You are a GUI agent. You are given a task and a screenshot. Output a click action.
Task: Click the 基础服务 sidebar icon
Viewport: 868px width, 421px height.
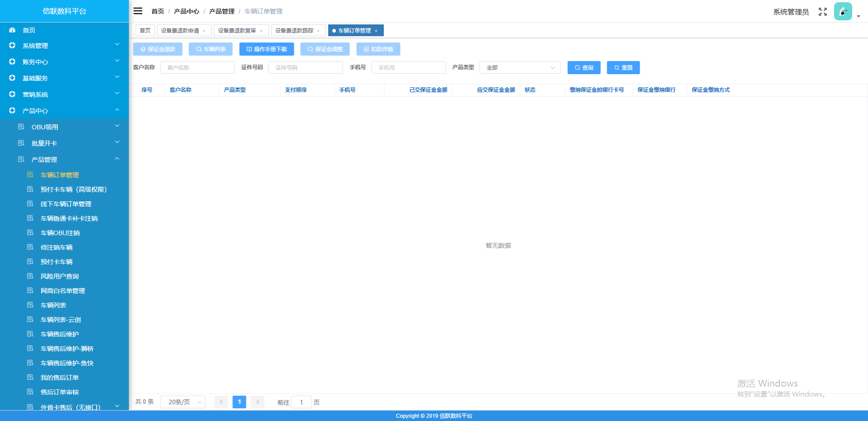click(x=12, y=78)
